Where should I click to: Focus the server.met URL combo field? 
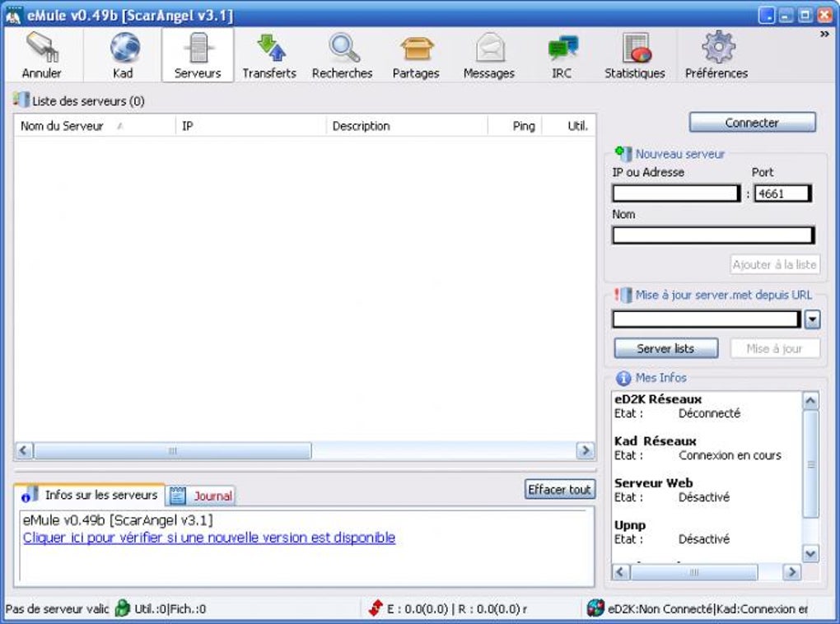click(x=707, y=319)
